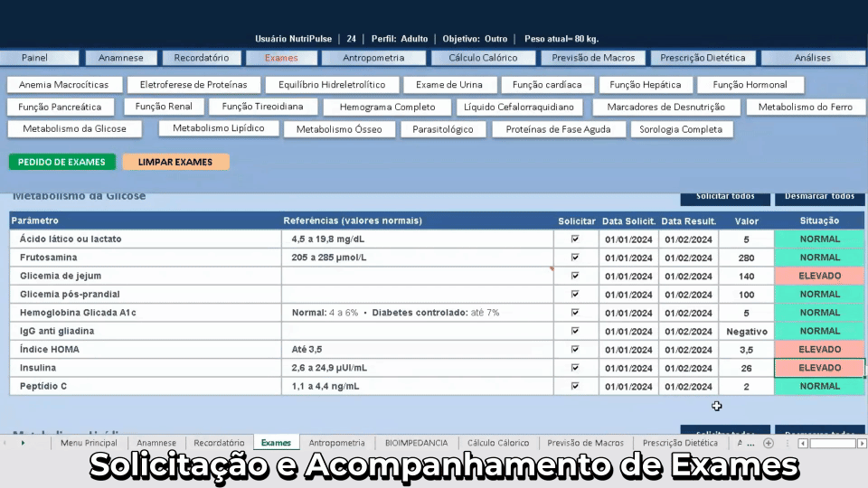The width and height of the screenshot is (868, 488).
Task: Toggle Solicitar checkbox for Hemoglobina Glicada A1c
Action: (x=575, y=312)
